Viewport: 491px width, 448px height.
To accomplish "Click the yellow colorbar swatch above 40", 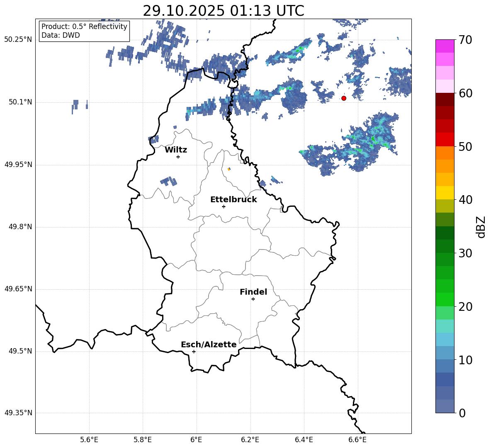I will [445, 193].
